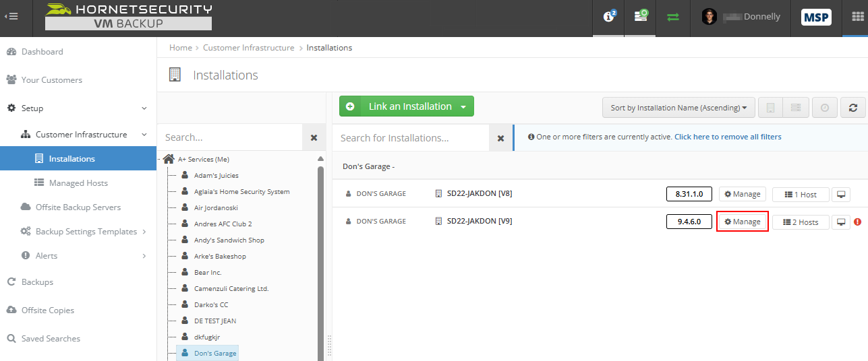Viewport: 868px width, 361px height.
Task: Click Hornetsecurity VM Backup logo
Action: coord(128,17)
